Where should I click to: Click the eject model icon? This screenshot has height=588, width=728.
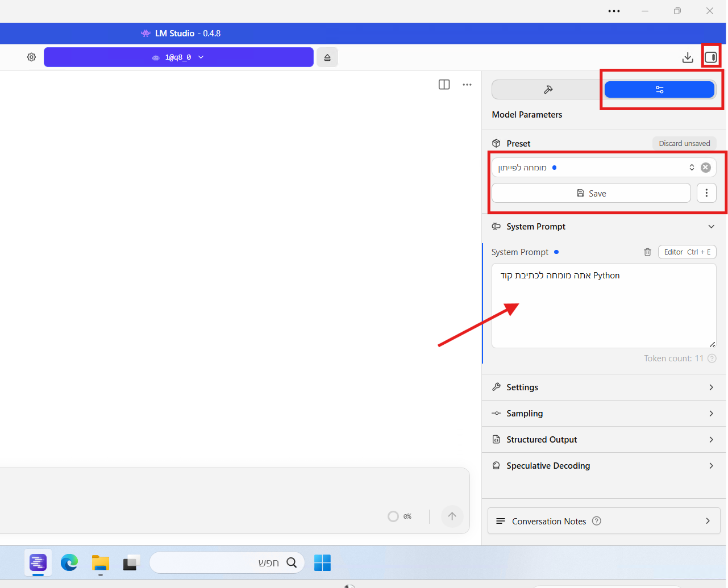(327, 57)
